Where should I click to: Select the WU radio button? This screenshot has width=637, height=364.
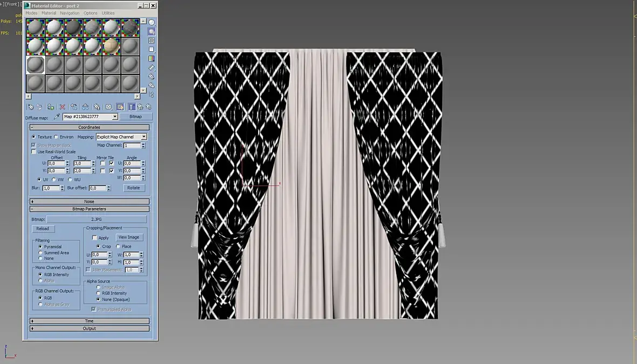point(70,180)
